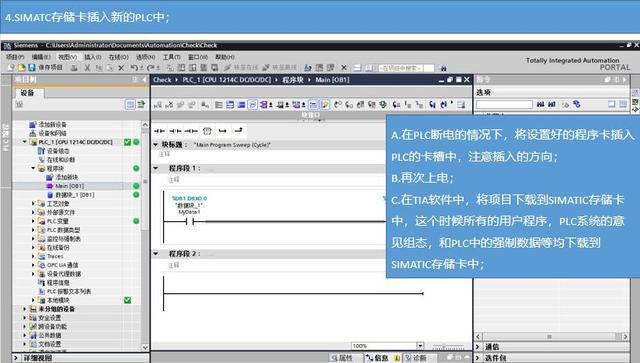
Task: Open the 视图(V) menu
Action: (x=67, y=57)
